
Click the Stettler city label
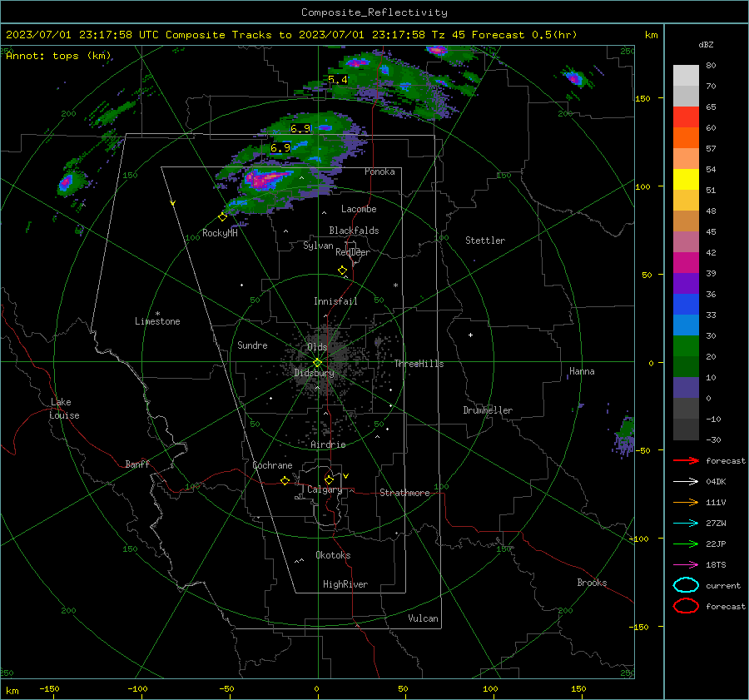point(485,241)
